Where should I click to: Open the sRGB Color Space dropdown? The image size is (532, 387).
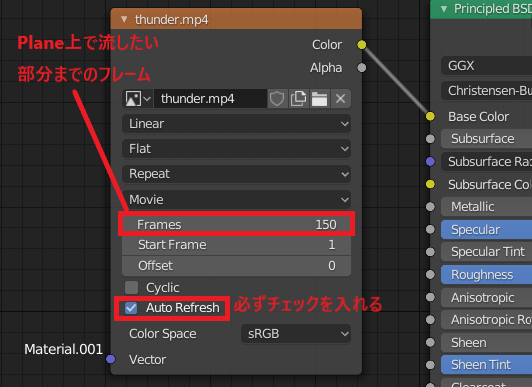pos(296,334)
